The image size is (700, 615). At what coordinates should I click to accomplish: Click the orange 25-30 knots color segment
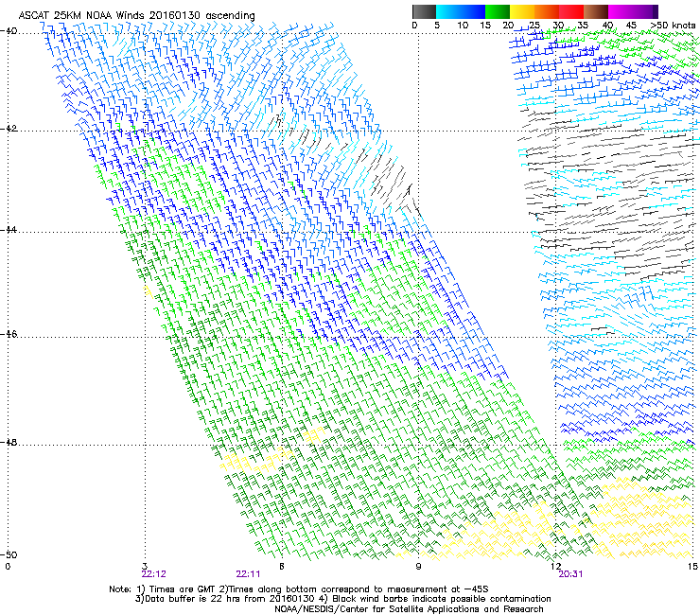(547, 11)
